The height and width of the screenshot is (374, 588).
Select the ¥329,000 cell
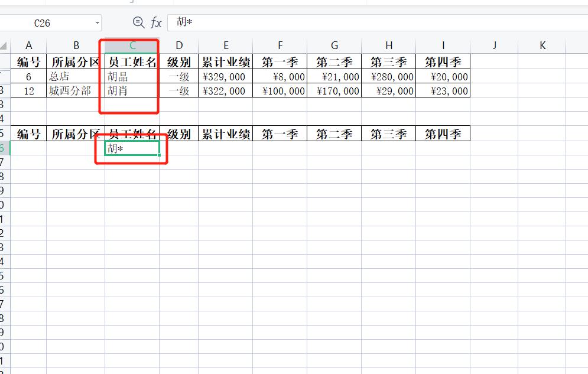tap(226, 76)
